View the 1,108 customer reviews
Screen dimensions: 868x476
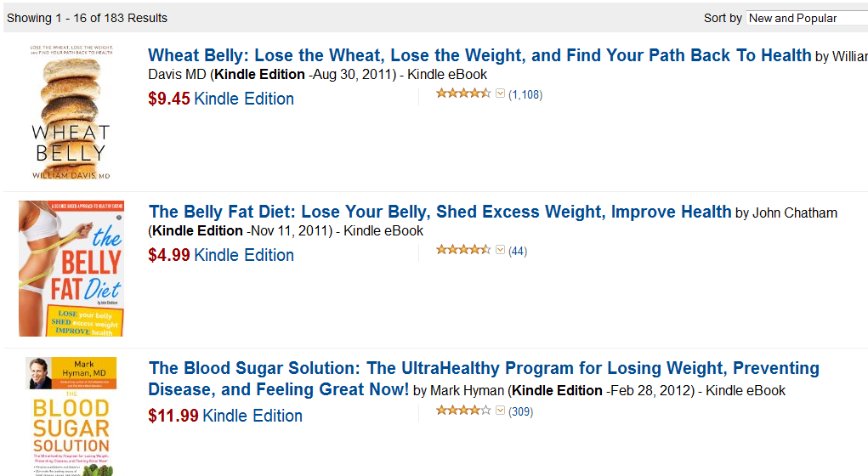(525, 94)
